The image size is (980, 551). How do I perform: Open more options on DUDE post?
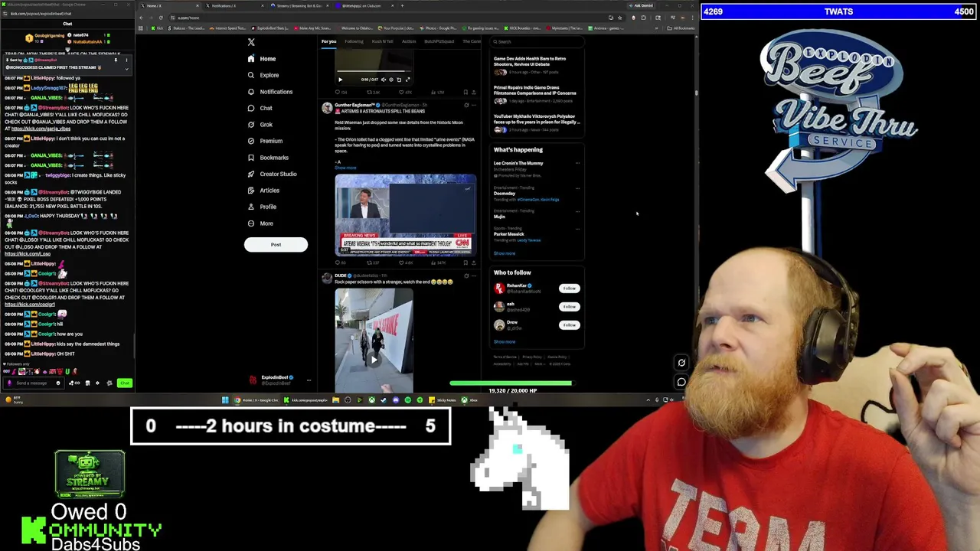point(474,275)
